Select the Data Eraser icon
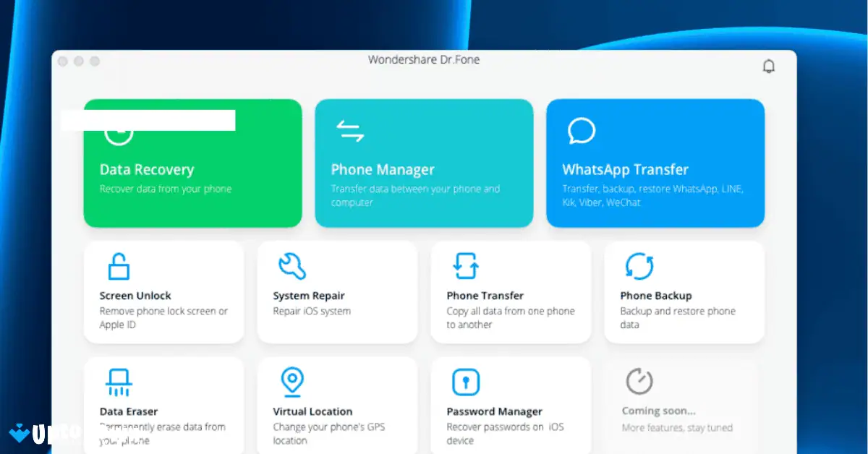The width and height of the screenshot is (868, 454). coord(117,380)
